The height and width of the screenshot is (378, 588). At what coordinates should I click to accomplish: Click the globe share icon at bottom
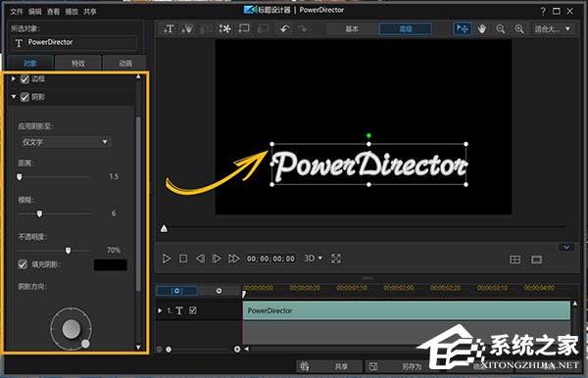point(305,366)
